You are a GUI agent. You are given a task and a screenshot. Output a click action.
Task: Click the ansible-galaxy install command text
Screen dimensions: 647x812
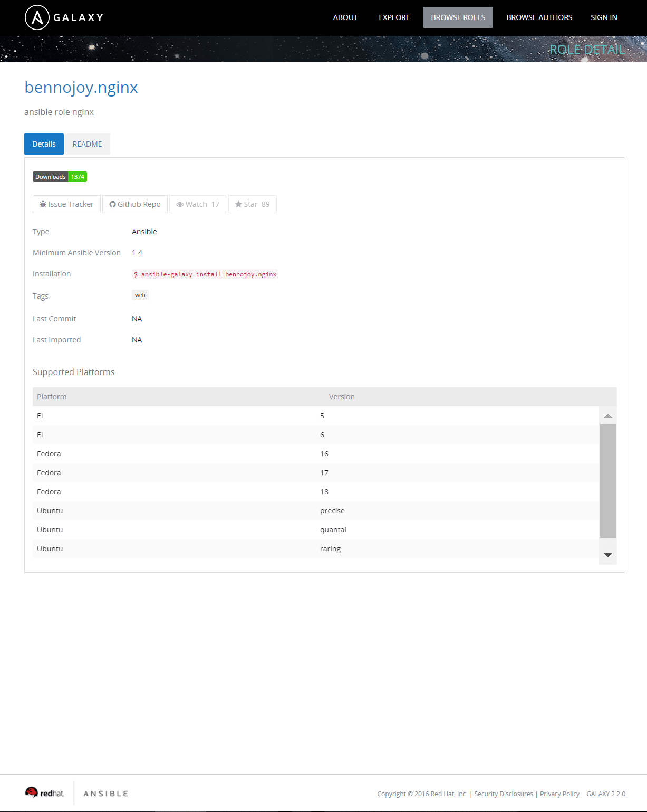[205, 274]
